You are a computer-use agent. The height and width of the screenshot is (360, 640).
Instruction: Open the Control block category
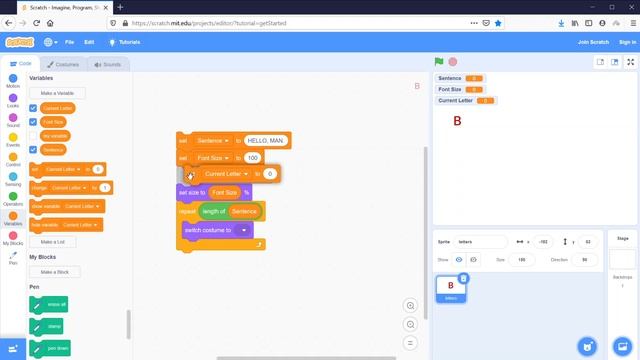point(13,159)
